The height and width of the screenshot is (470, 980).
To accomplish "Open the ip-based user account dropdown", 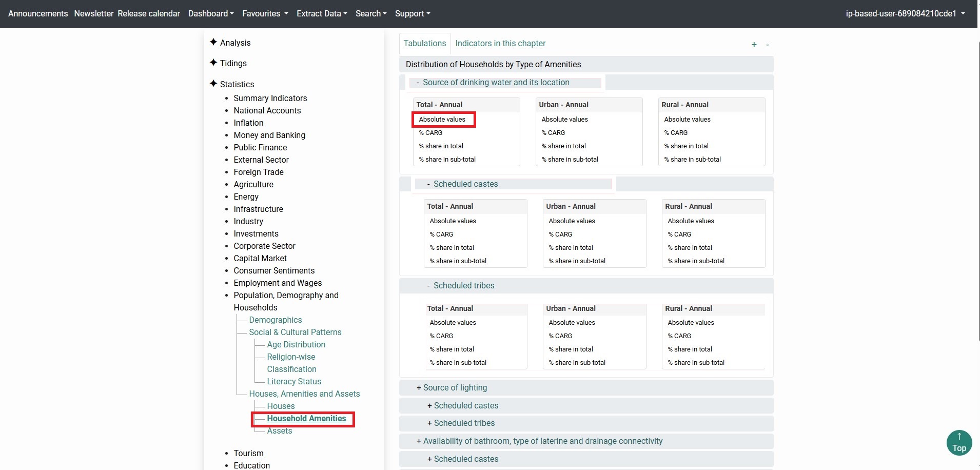I will pyautogui.click(x=905, y=13).
